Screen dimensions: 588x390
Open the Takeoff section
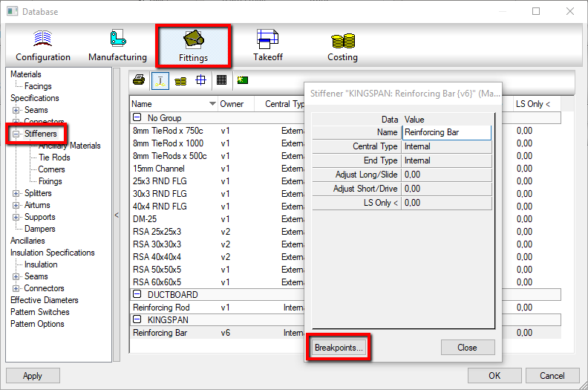tap(268, 46)
